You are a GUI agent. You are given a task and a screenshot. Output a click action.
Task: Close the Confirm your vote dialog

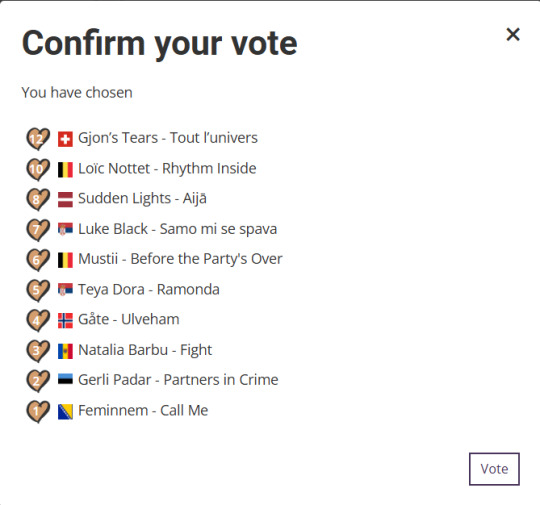point(513,34)
